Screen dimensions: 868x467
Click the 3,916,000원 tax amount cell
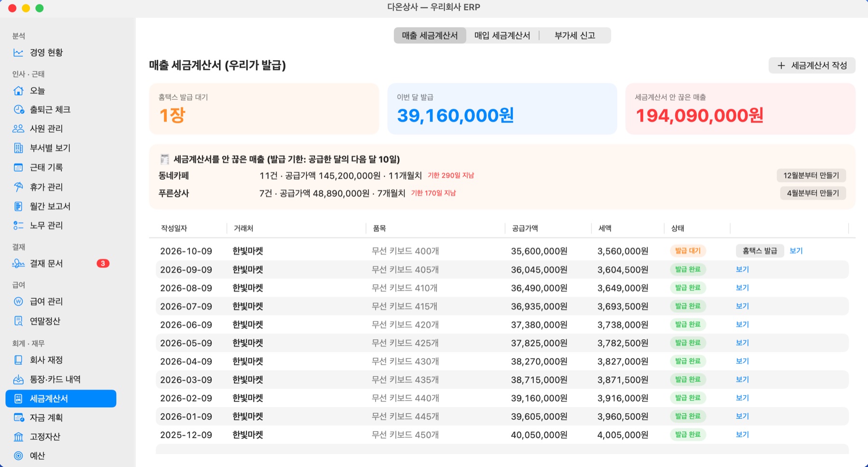[623, 398]
